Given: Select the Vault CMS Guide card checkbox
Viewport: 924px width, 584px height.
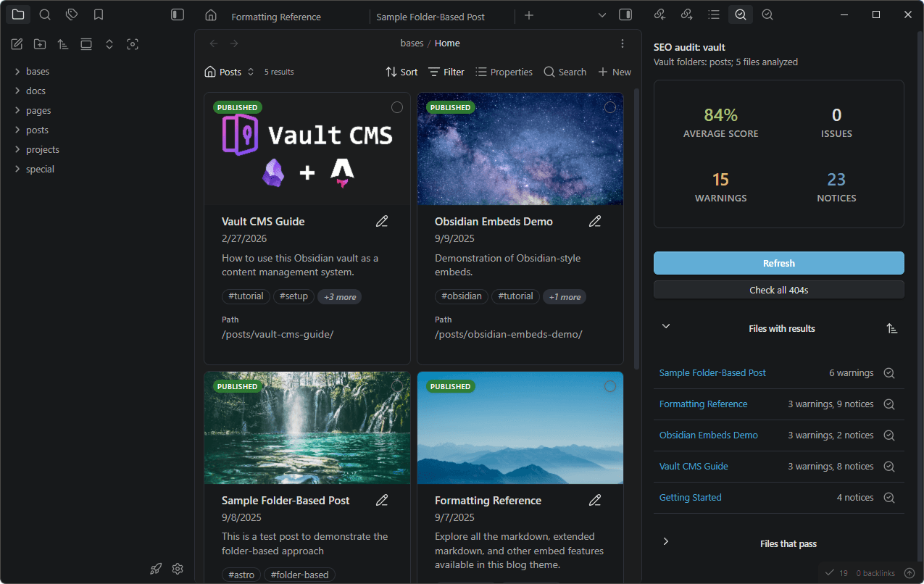Looking at the screenshot, I should (396, 107).
